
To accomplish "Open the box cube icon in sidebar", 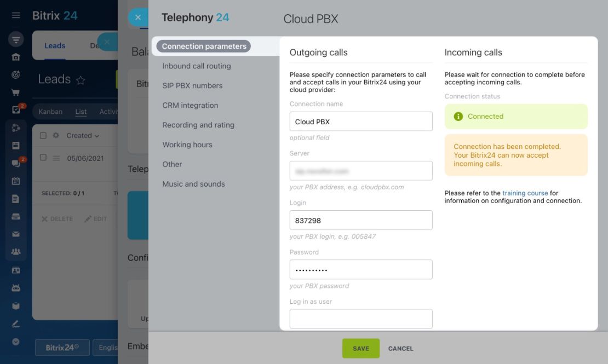I will point(16,306).
